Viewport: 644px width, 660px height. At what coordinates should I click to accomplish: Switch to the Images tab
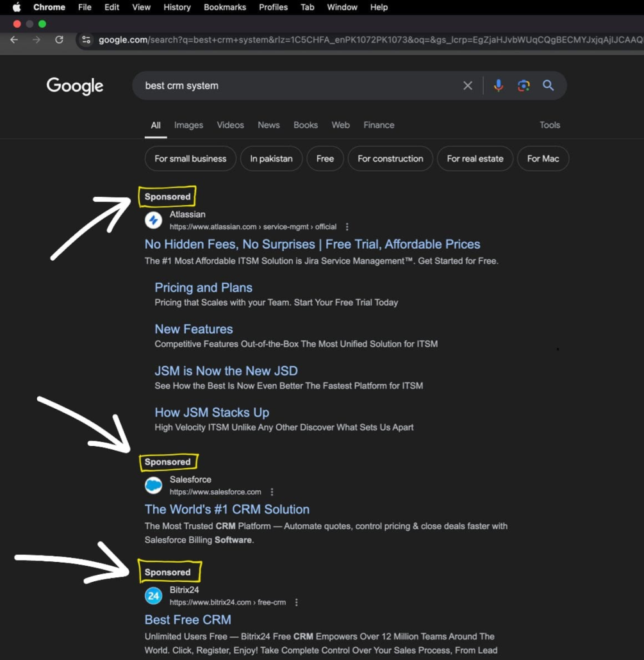(x=188, y=125)
